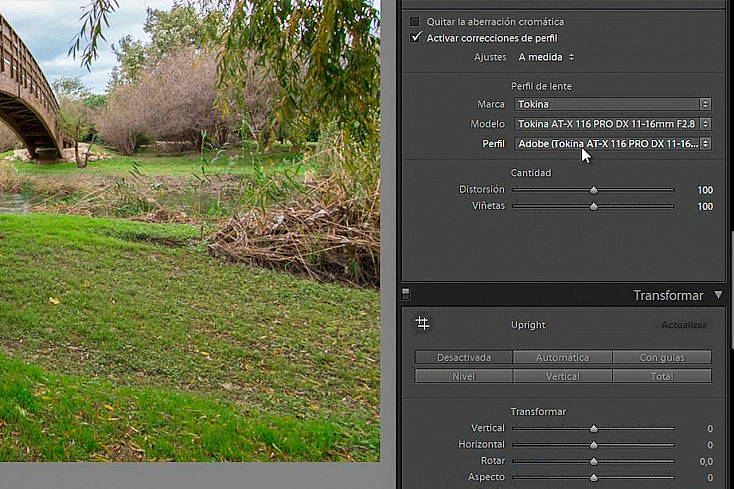Click the right panel scrollbar
This screenshot has width=734, height=489.
click(x=731, y=290)
